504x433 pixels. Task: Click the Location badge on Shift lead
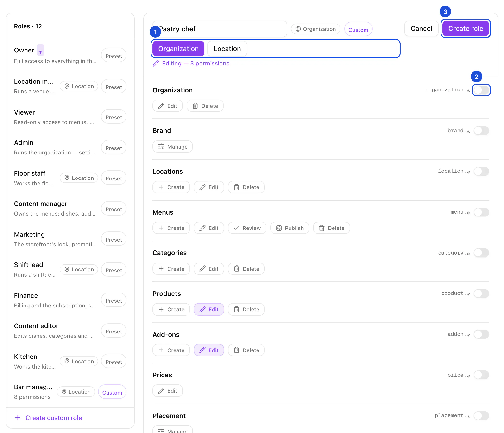(79, 269)
